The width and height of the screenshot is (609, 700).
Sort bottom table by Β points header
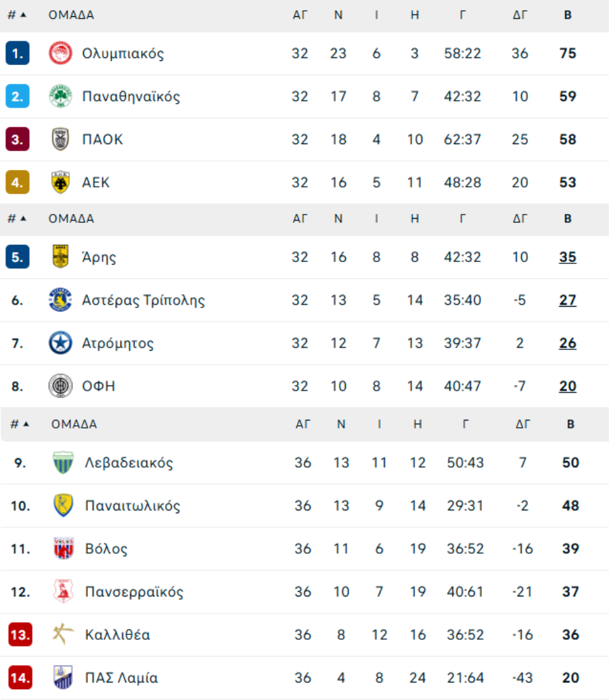pyautogui.click(x=570, y=424)
